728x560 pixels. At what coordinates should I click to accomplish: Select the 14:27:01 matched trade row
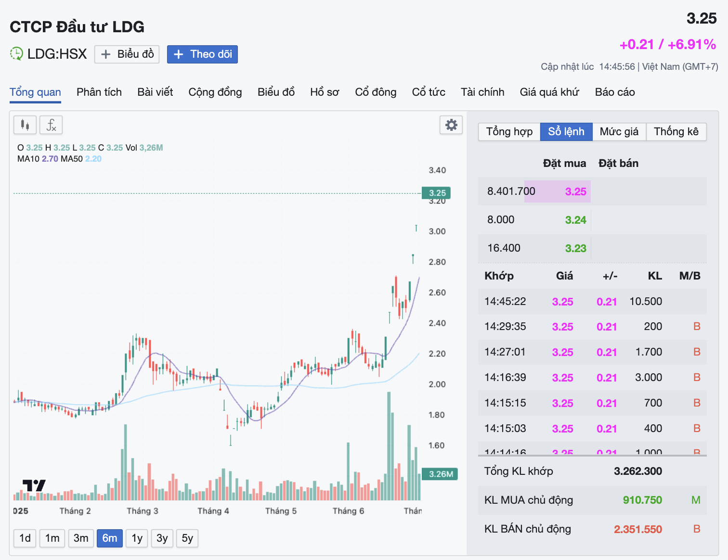pos(592,352)
